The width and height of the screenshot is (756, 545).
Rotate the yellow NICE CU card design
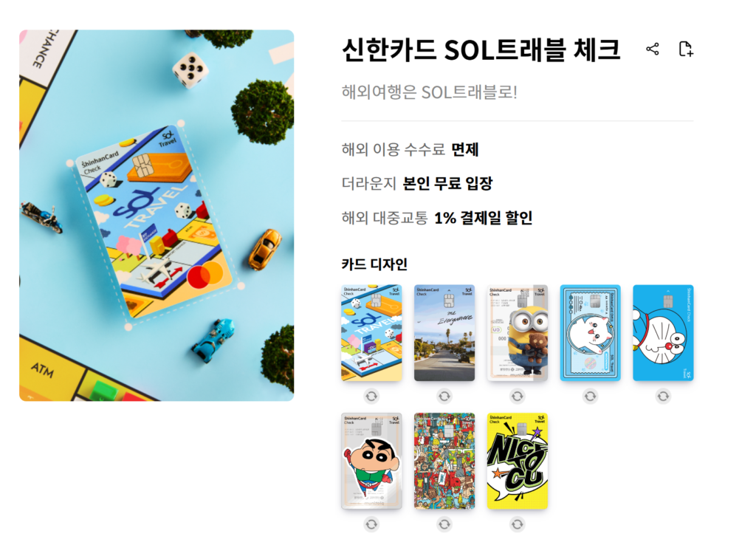518,524
